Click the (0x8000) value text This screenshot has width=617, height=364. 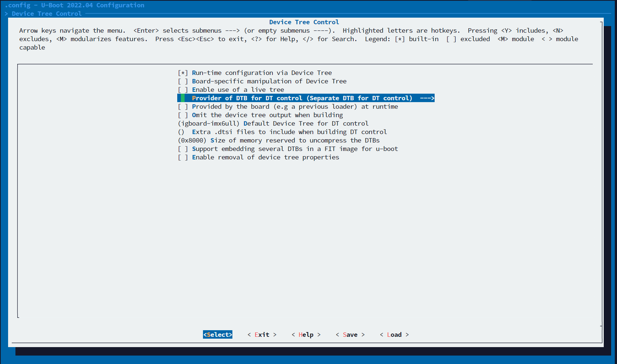[192, 140]
